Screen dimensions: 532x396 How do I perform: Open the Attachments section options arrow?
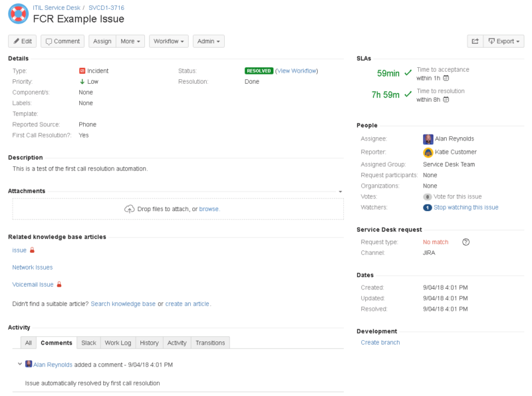point(340,192)
